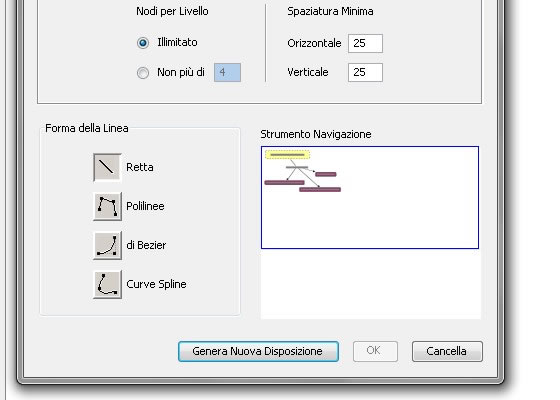Viewport: 560px width, 400px height.
Task: Confirm with the OK button
Action: click(x=375, y=351)
